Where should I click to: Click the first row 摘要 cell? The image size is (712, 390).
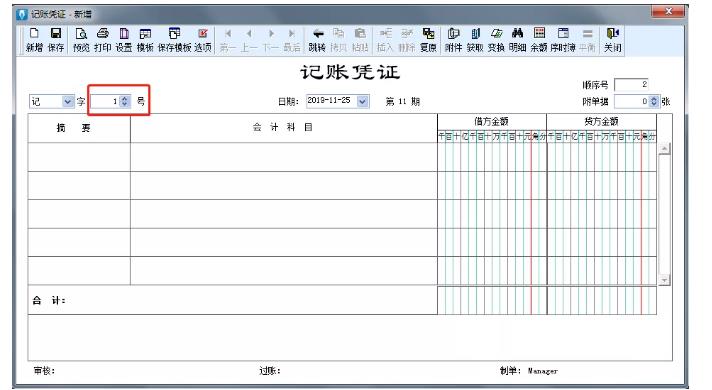pyautogui.click(x=79, y=157)
